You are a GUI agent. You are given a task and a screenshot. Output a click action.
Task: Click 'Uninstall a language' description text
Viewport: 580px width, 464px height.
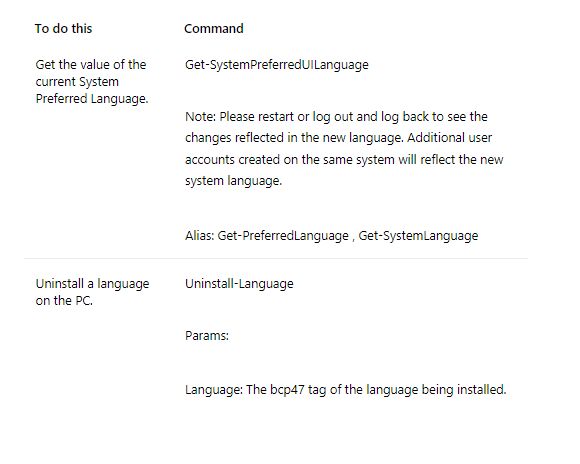click(92, 284)
